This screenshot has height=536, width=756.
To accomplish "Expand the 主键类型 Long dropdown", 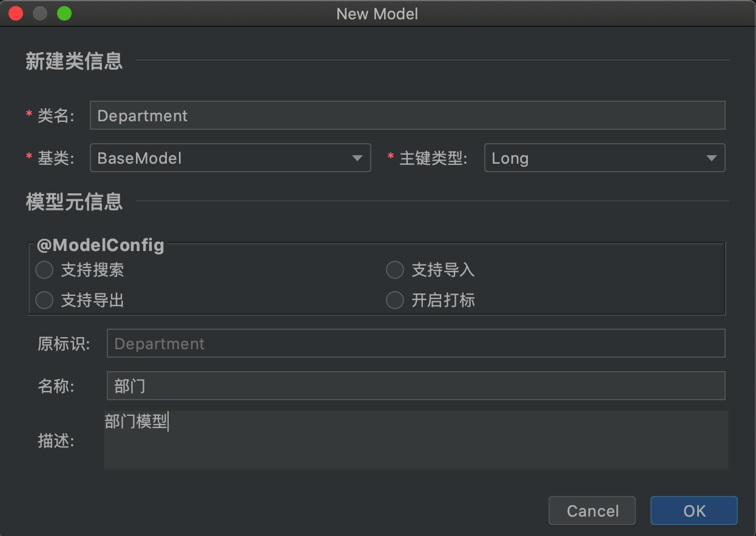I will point(604,158).
